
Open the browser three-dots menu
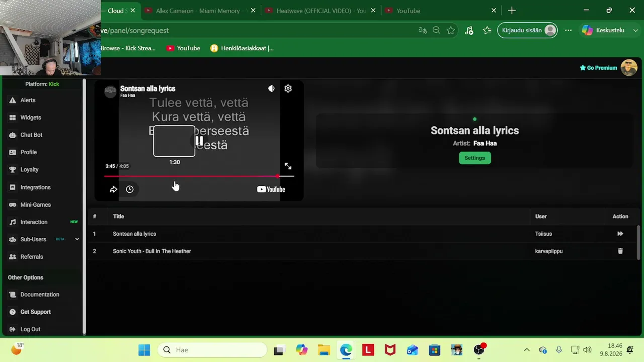[x=568, y=30]
